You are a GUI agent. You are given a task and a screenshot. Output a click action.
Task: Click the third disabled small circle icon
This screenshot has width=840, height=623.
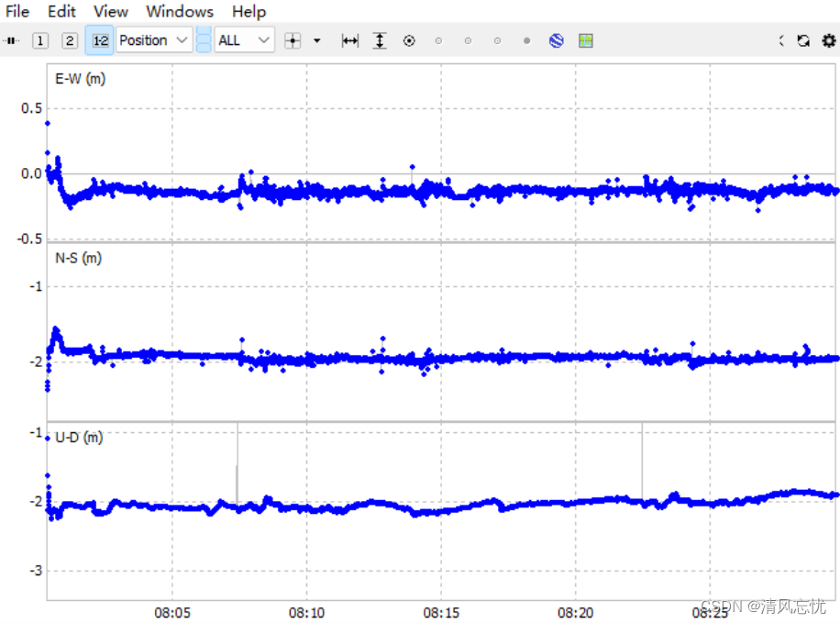(x=498, y=40)
